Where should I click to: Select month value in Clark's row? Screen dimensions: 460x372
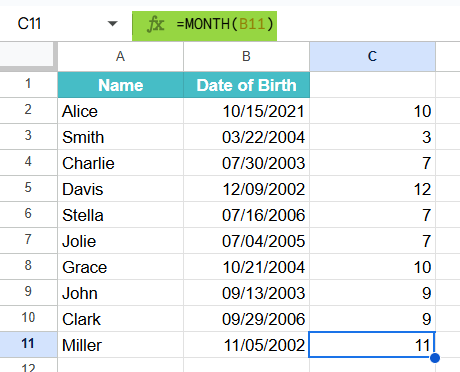coord(372,319)
